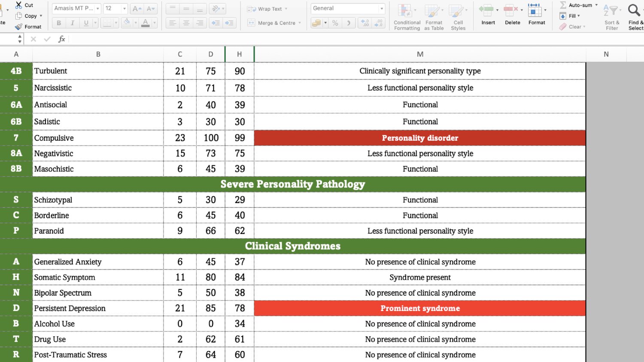This screenshot has width=644, height=362.
Task: Click the Format cells icon
Action: [535, 9]
